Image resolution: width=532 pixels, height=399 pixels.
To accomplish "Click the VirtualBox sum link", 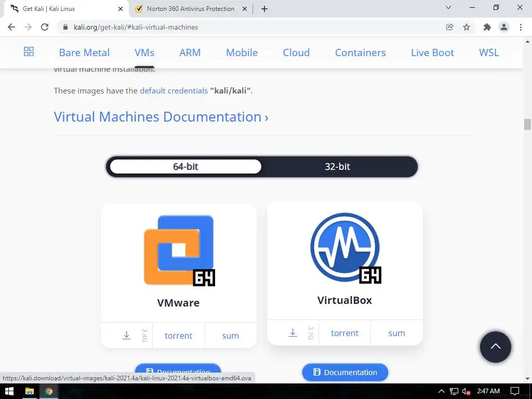I will [396, 333].
